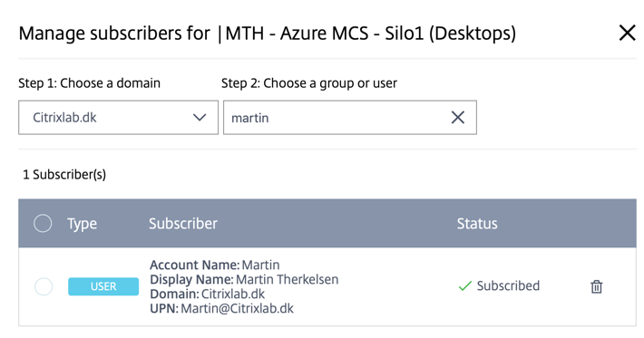Click the UPN Martin@Citrixlab.dk text
Image resolution: width=644 pixels, height=338 pixels.
(x=222, y=308)
